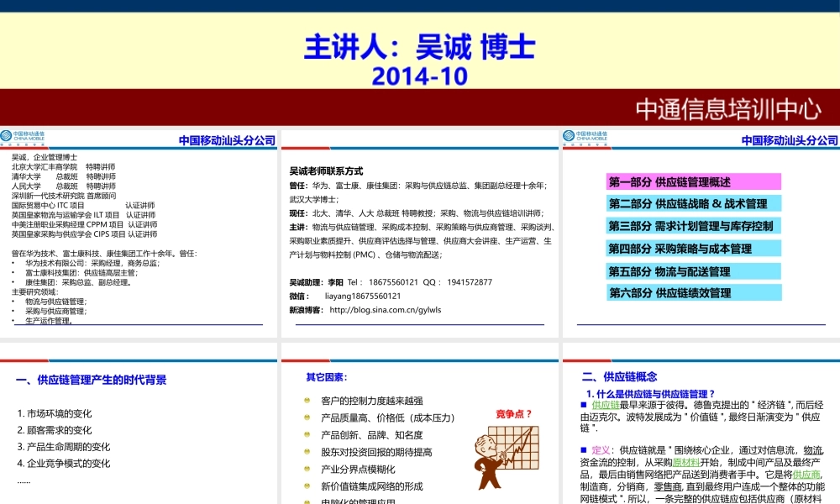This screenshot has height=504, width=840.
Task: Click the bullet 产品创新、品牌、知名度
Action: click(372, 435)
